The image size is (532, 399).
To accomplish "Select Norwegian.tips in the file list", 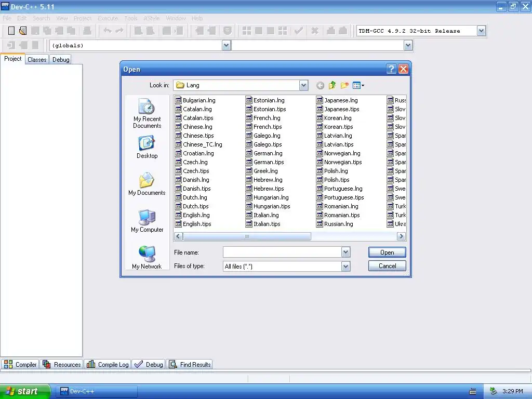I will point(339,162).
